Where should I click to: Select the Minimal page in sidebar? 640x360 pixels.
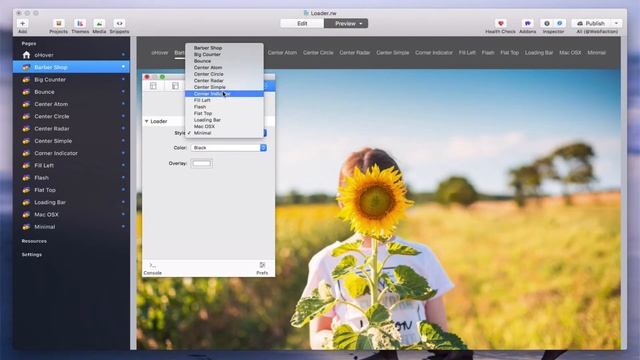71,227
